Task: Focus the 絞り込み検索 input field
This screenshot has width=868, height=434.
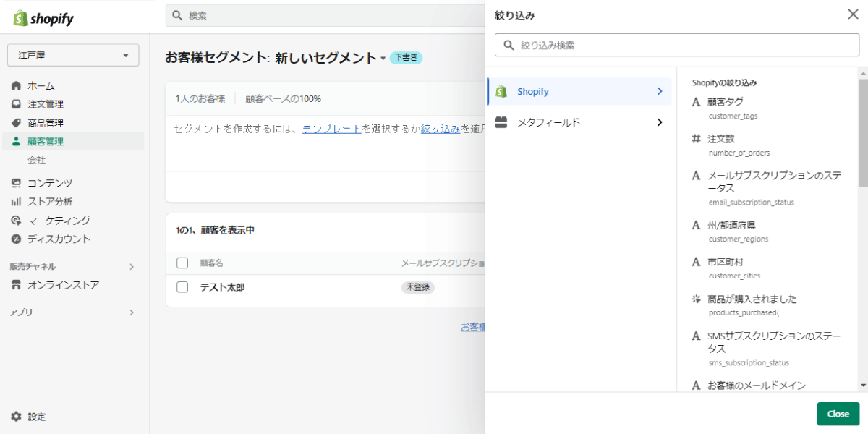Action: click(x=677, y=45)
